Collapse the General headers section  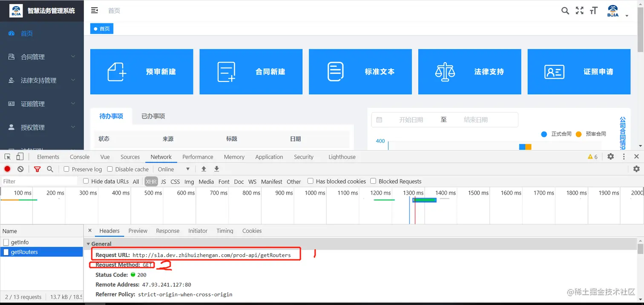click(x=88, y=244)
